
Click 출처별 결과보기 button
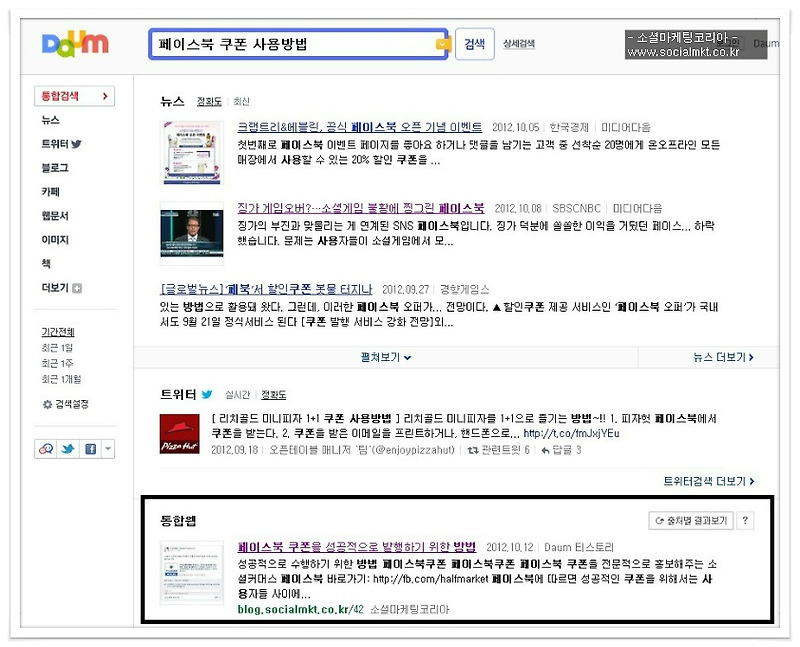click(x=691, y=520)
